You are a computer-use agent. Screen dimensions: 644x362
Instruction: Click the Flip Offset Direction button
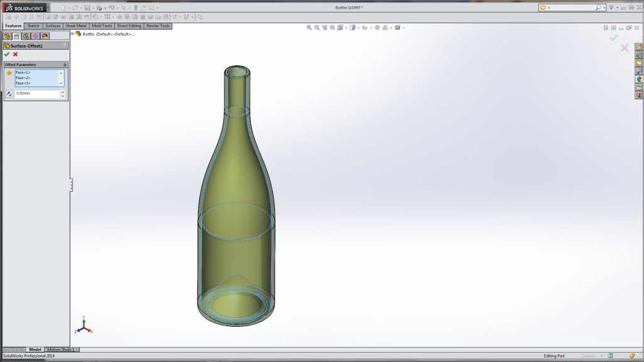pyautogui.click(x=8, y=93)
